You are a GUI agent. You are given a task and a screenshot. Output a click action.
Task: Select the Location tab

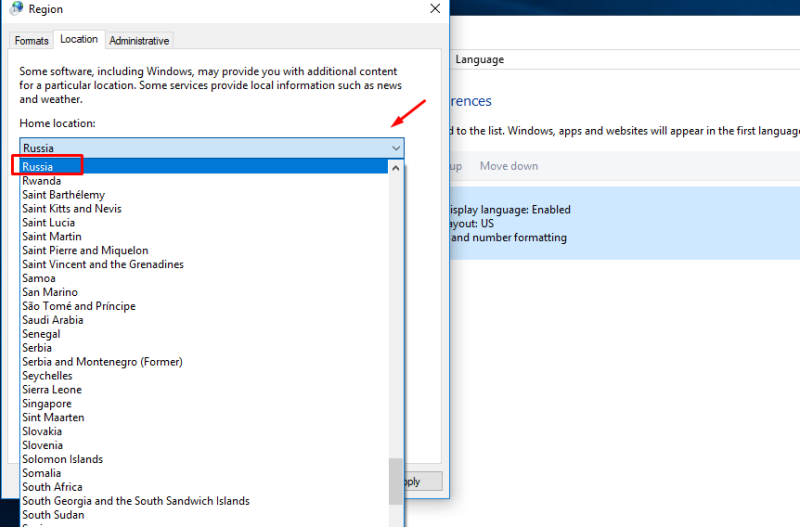(x=79, y=39)
